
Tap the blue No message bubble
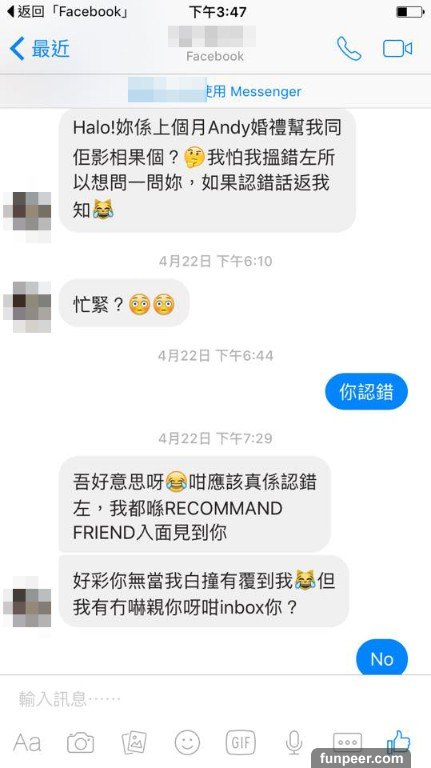(382, 658)
